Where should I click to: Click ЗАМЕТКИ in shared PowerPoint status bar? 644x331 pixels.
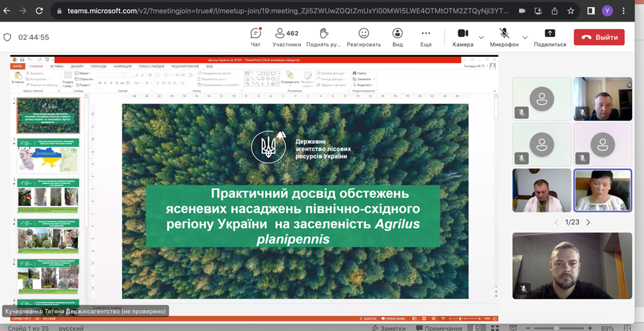(x=368, y=318)
